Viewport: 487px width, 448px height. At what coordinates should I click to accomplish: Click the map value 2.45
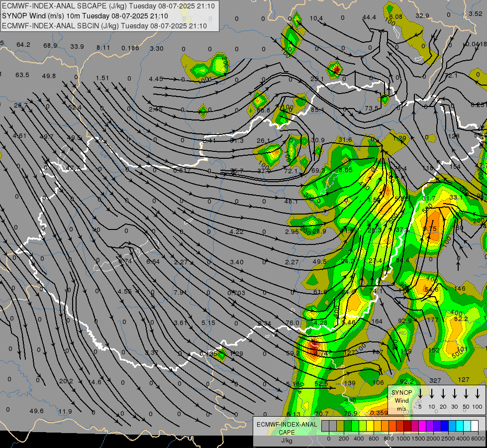tap(155, 109)
